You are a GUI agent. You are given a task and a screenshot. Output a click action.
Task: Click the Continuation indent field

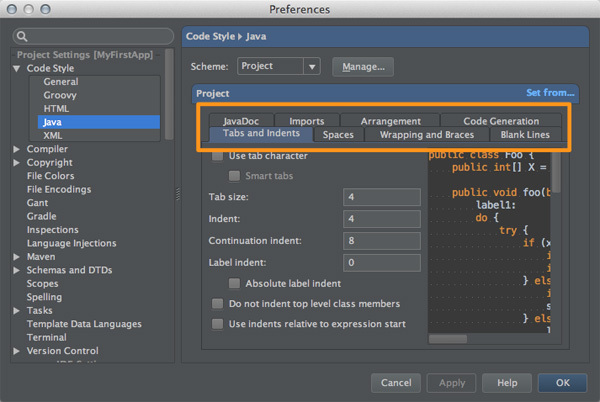pos(382,241)
